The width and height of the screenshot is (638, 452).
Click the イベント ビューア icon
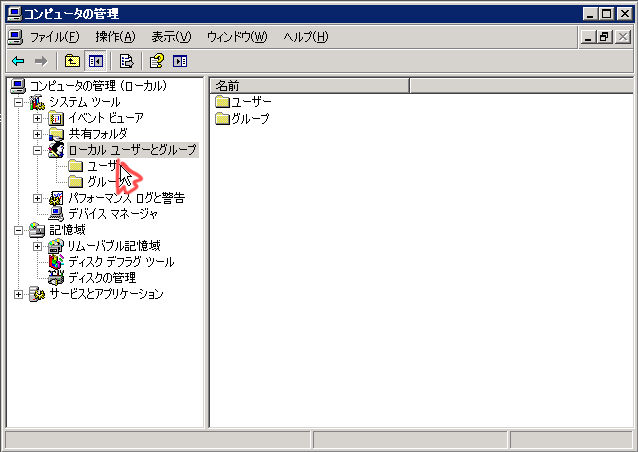[56, 118]
